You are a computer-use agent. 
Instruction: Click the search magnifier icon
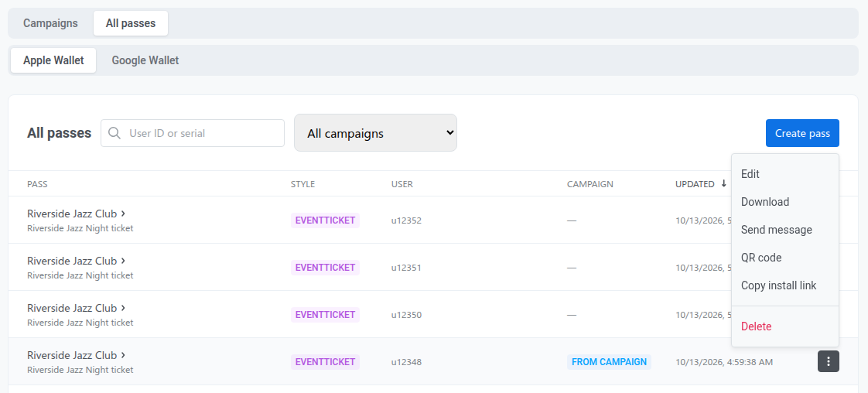tap(114, 133)
